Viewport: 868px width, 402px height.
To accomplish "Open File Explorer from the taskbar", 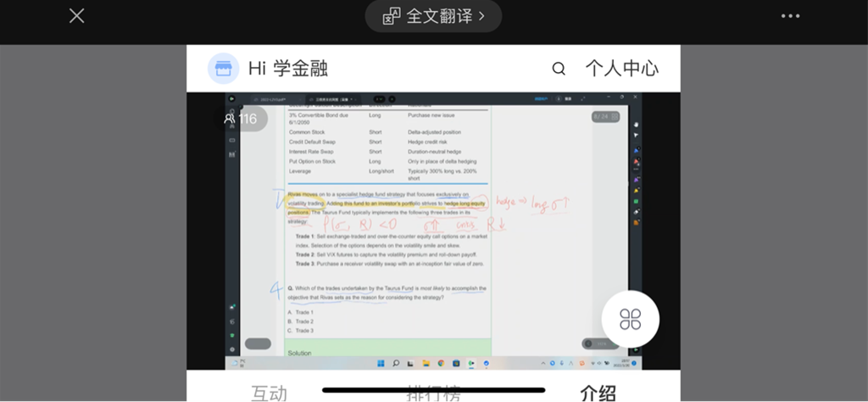I will 426,364.
